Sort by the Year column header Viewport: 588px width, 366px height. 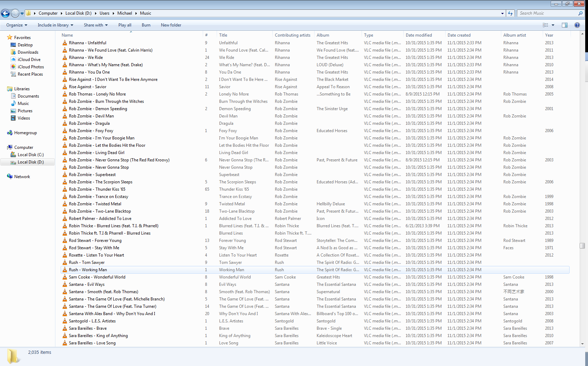pyautogui.click(x=556, y=35)
